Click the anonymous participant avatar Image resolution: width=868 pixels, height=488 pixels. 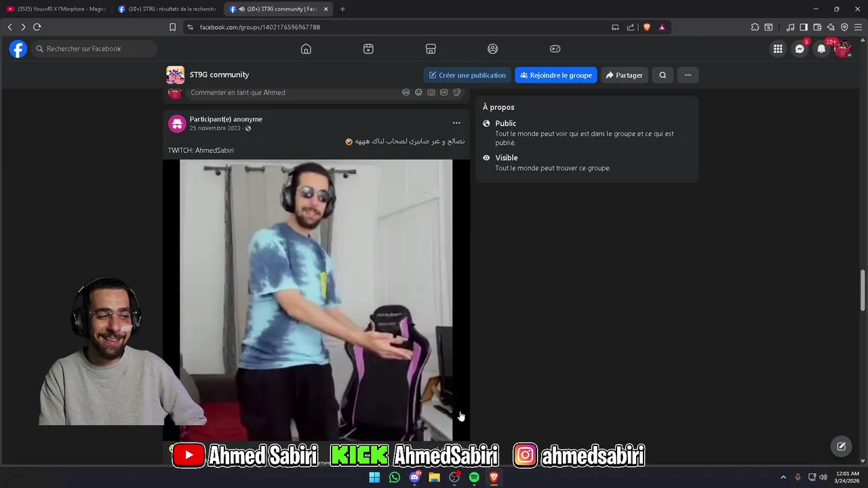click(177, 123)
